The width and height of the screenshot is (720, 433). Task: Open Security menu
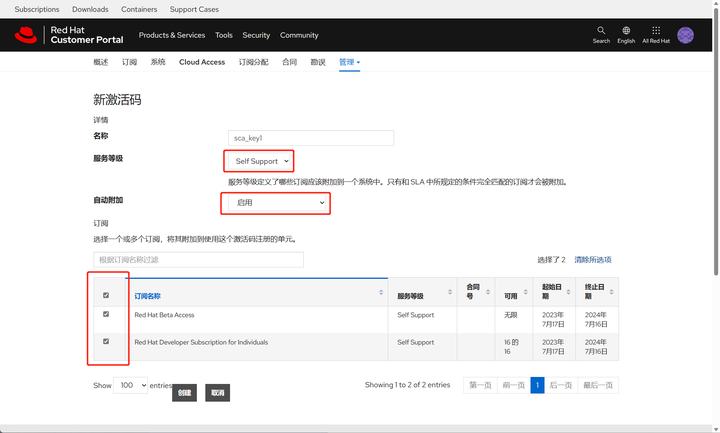click(x=256, y=35)
